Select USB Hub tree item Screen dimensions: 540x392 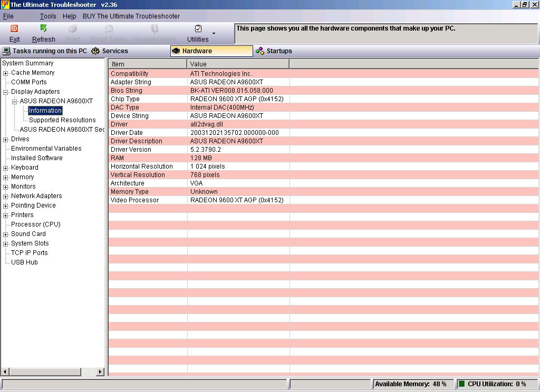tap(24, 262)
